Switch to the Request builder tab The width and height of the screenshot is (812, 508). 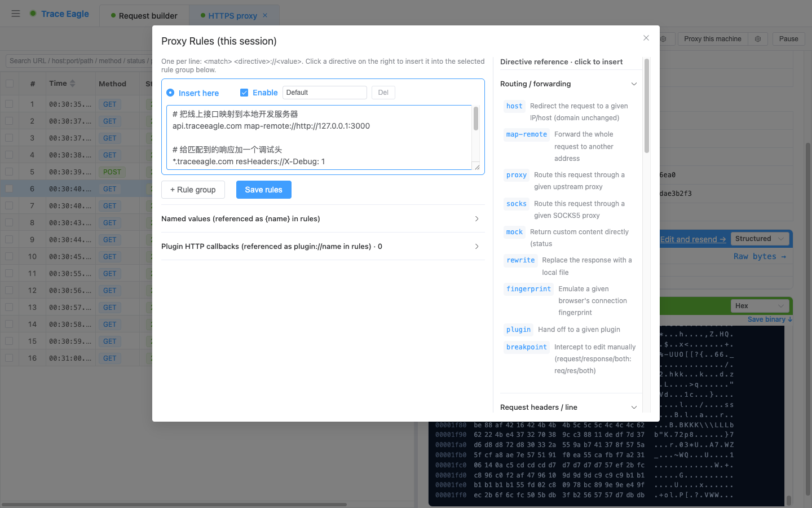coord(144,16)
